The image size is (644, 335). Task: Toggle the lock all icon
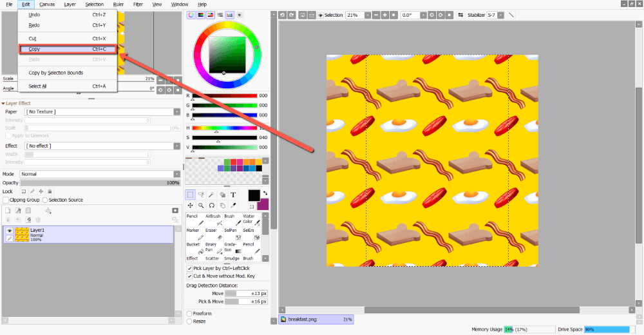click(x=50, y=191)
